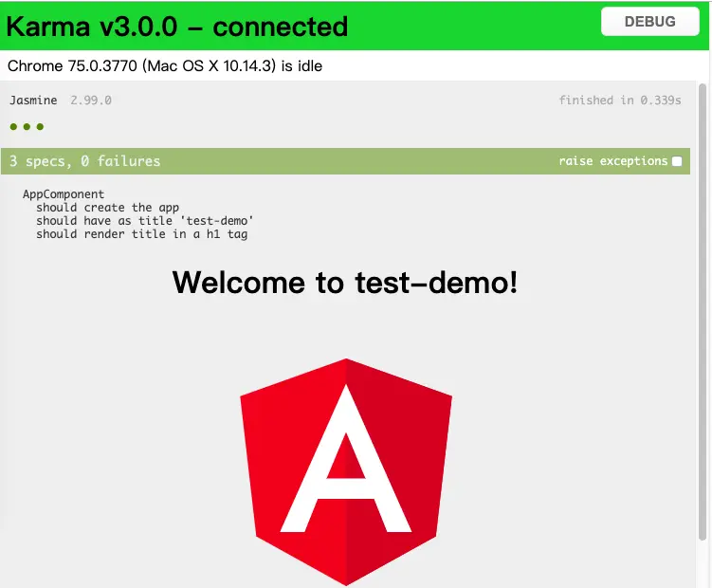Screen dimensions: 712x588
Task: Open spec "should have as title 'test-demo'"
Action: tap(145, 221)
